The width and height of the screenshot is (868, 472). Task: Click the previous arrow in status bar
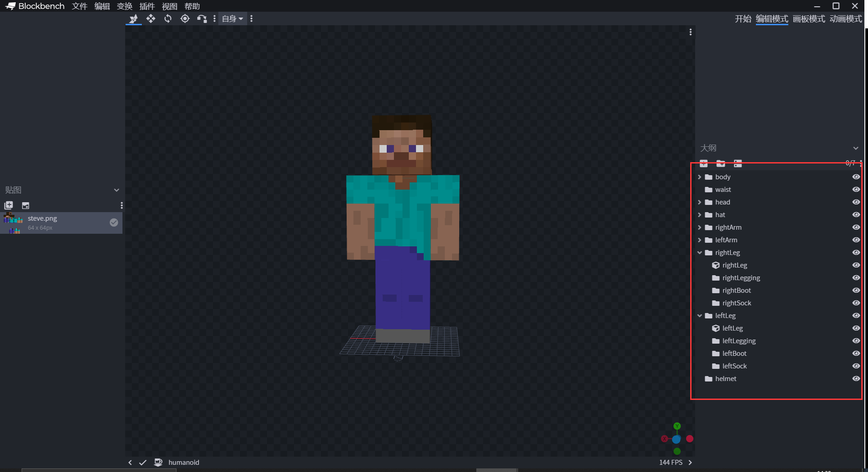click(130, 463)
